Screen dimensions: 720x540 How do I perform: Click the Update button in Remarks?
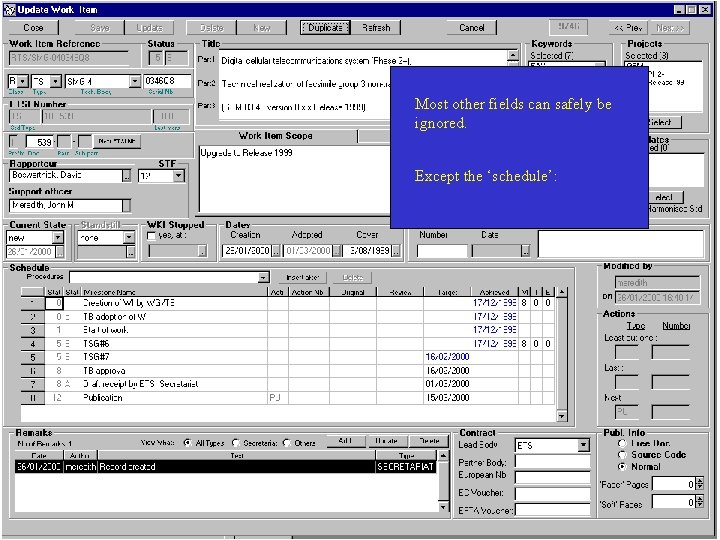click(x=387, y=441)
